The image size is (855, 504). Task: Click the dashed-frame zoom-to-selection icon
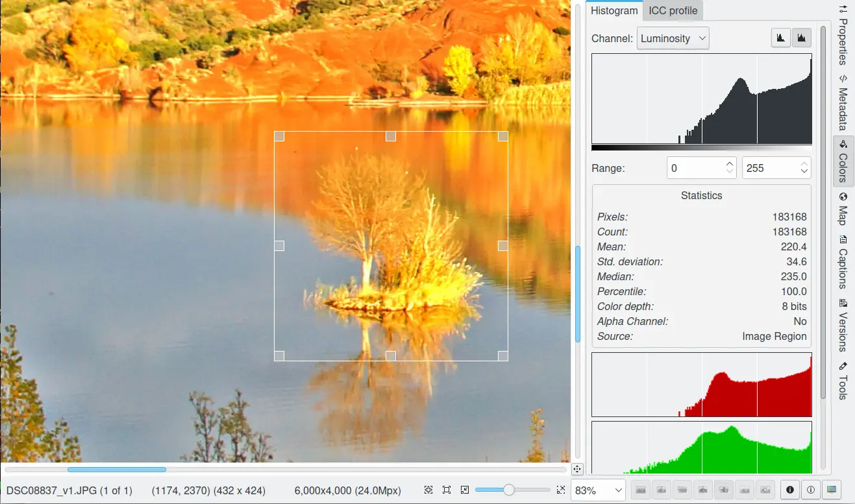428,490
